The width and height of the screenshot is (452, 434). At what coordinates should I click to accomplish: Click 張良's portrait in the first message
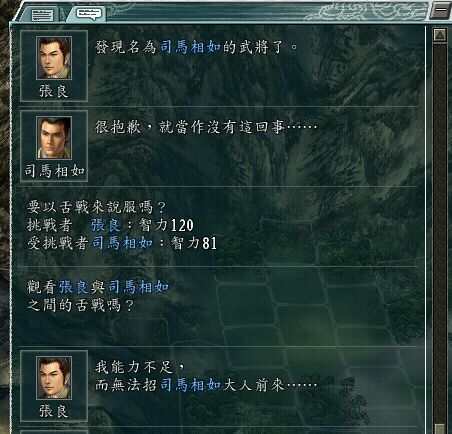54,58
